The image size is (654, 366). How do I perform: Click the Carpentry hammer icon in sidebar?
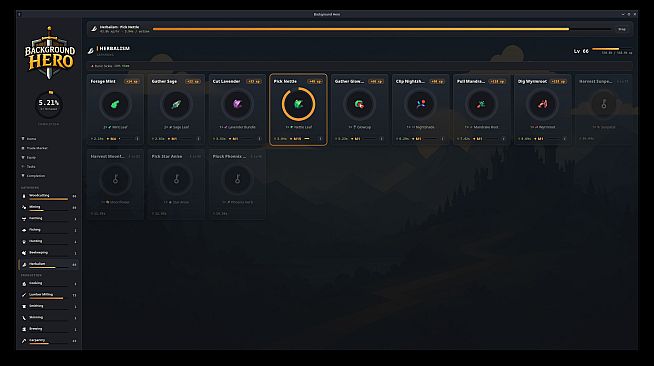[24, 341]
